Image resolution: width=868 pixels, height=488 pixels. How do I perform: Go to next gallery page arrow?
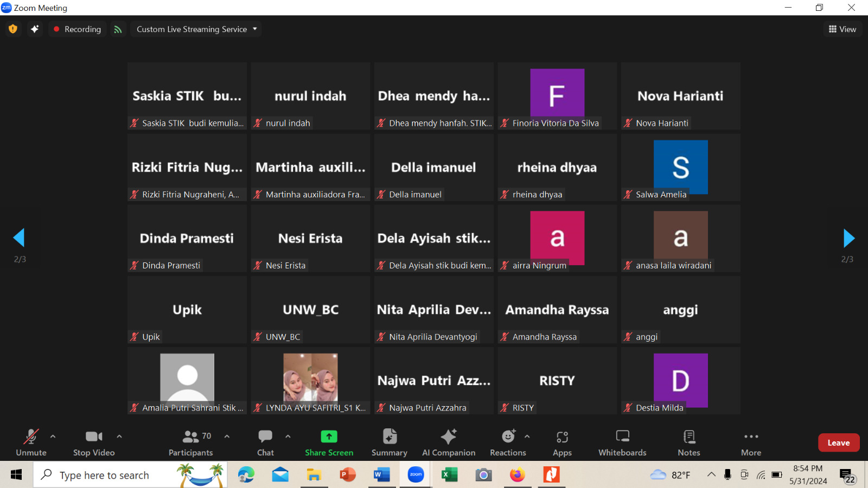click(849, 237)
